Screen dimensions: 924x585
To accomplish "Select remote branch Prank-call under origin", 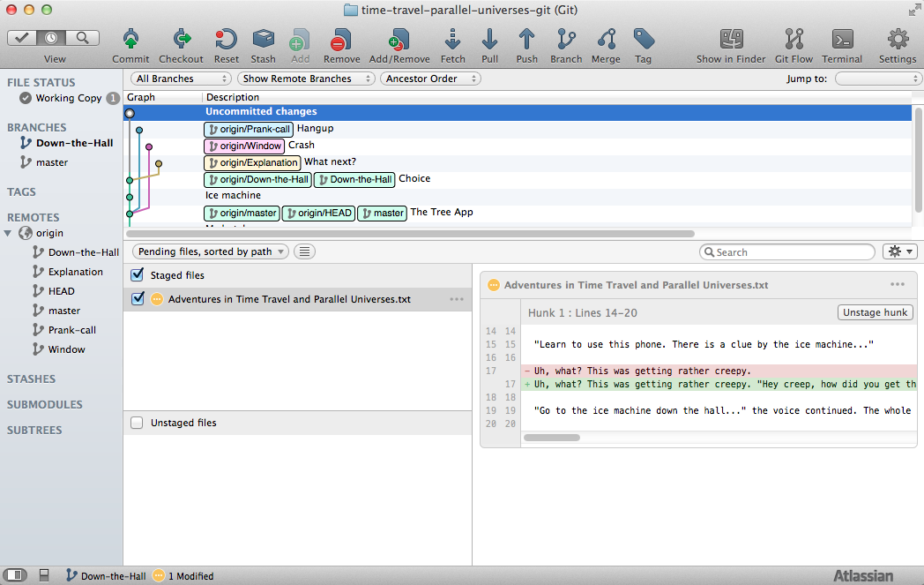I will click(x=72, y=330).
